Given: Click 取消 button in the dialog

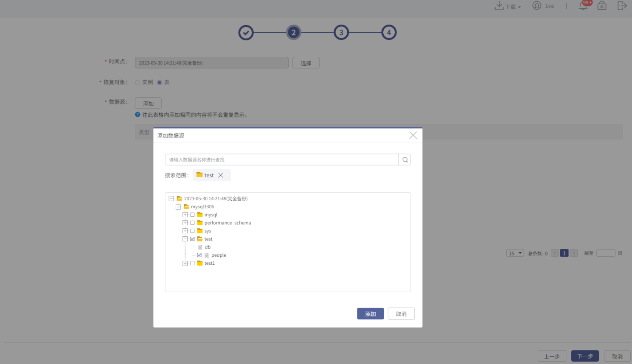Looking at the screenshot, I should coord(401,314).
